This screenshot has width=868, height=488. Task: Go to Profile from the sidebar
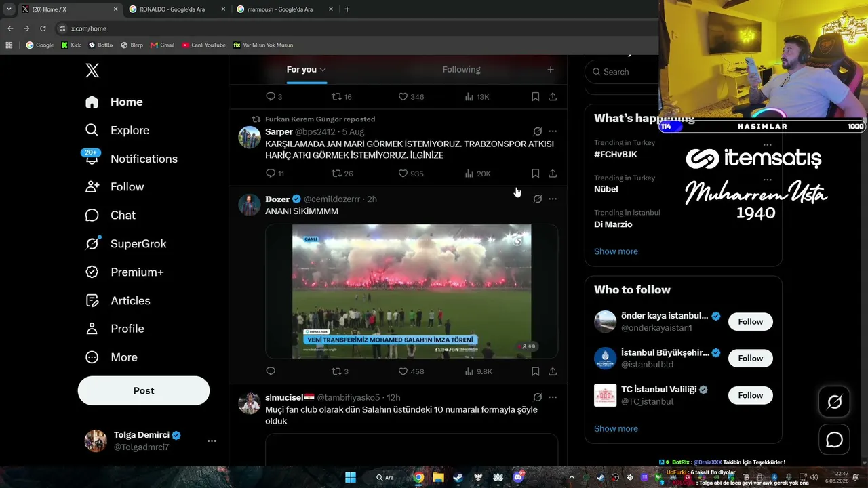click(114, 329)
